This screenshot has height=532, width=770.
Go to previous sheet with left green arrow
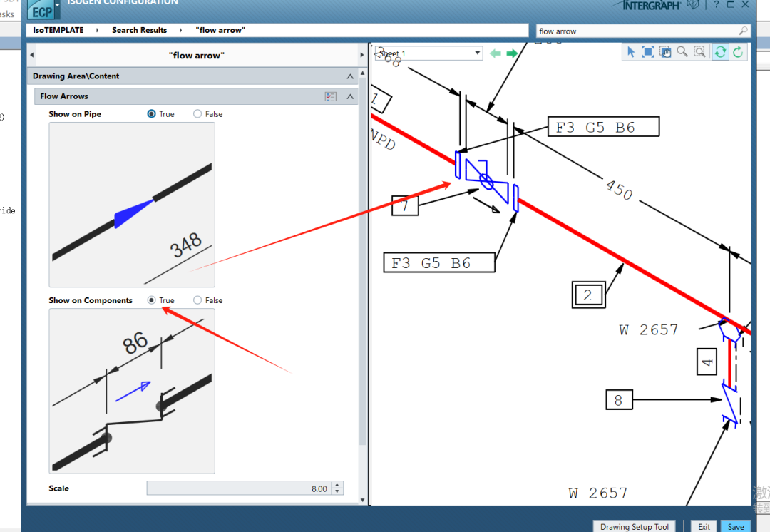[495, 53]
